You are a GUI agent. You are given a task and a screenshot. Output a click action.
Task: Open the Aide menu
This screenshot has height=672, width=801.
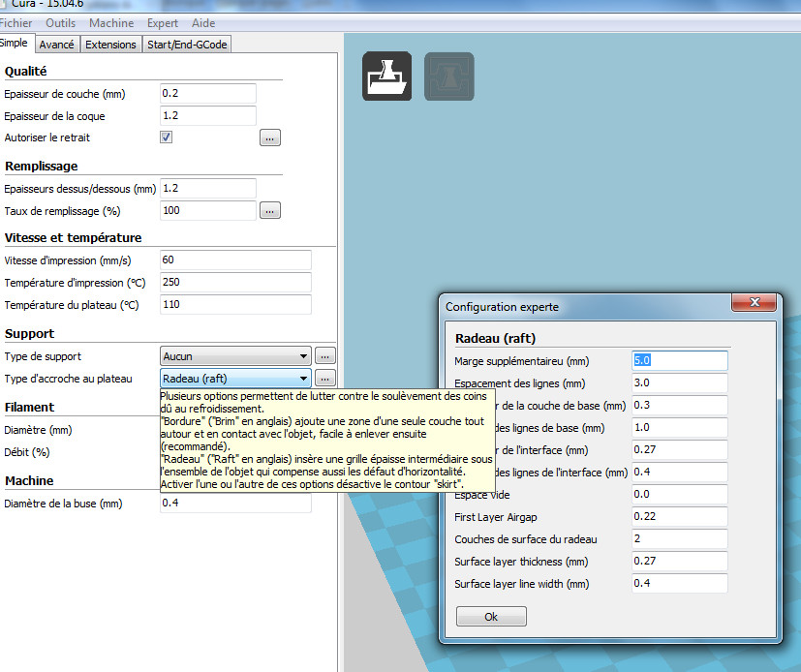[203, 23]
